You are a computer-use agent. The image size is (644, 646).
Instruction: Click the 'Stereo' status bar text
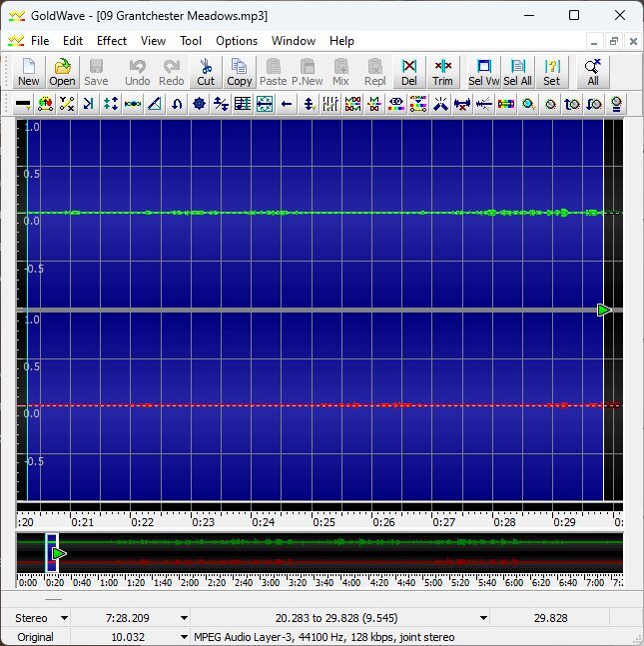(x=31, y=618)
